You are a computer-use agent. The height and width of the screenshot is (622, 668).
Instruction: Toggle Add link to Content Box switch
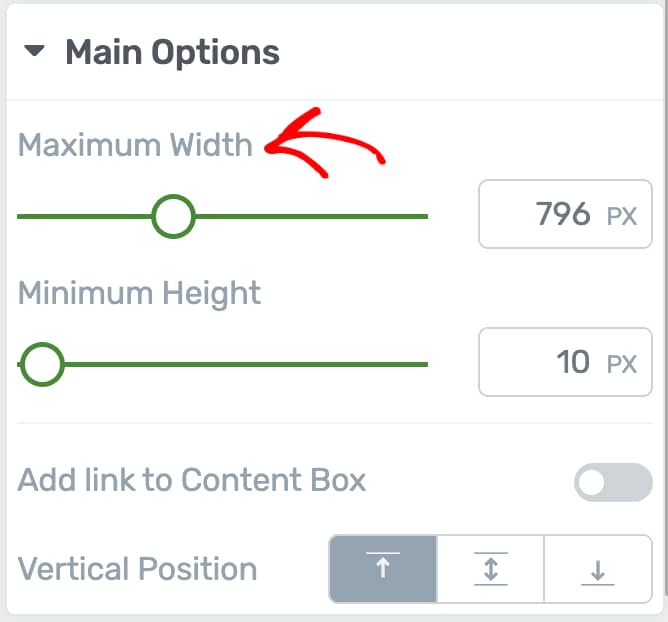click(612, 483)
